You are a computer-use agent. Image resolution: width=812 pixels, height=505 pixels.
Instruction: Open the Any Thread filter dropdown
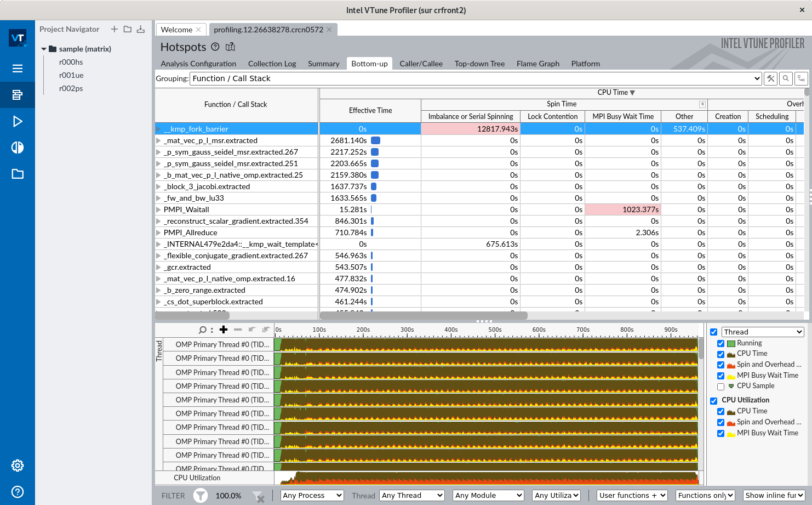(x=412, y=496)
